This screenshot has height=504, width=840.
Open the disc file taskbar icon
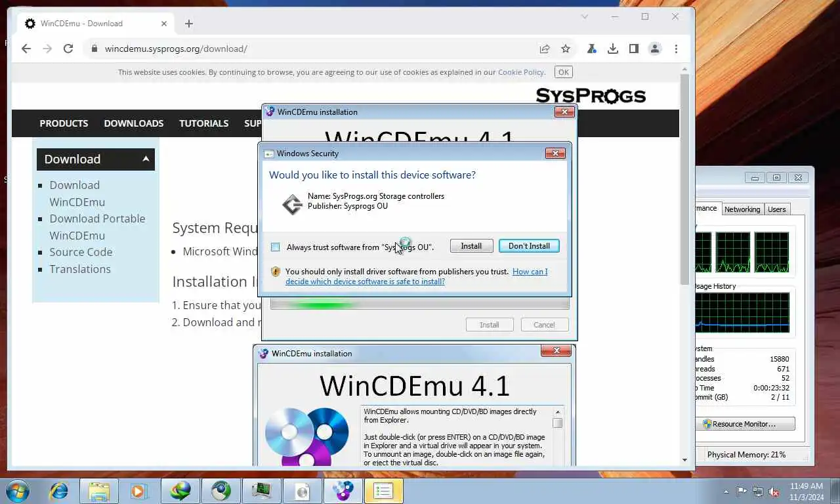tap(303, 491)
